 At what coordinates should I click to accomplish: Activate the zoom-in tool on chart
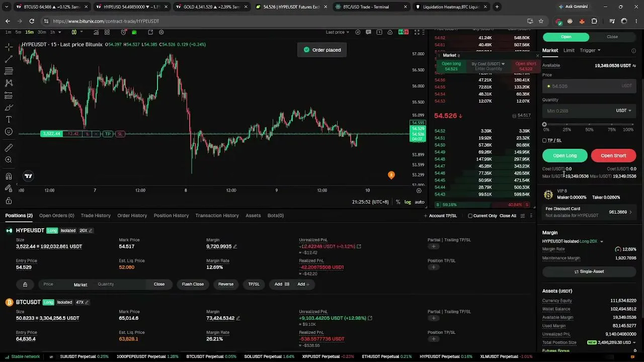9,160
